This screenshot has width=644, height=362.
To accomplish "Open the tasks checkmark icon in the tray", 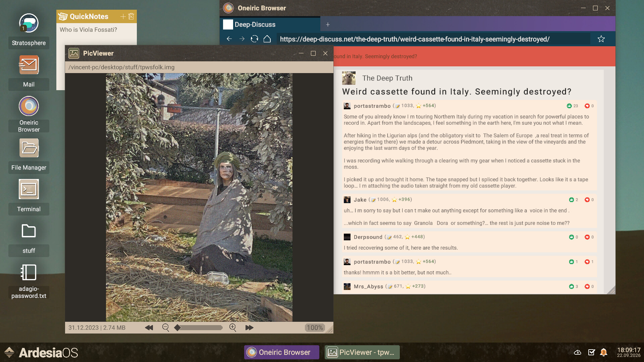I will click(591, 352).
